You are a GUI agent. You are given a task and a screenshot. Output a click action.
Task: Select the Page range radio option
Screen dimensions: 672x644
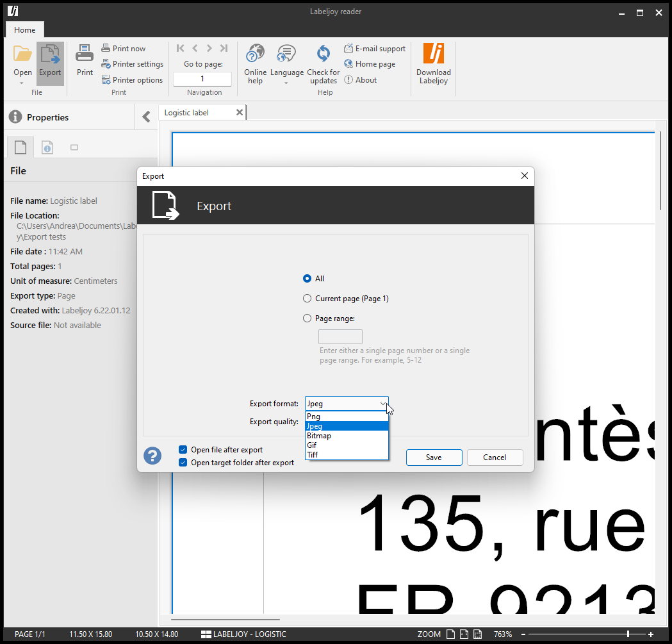307,318
